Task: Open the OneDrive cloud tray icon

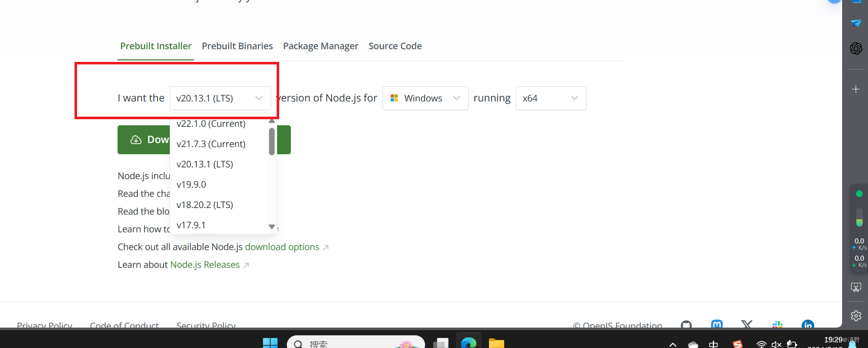Action: click(x=693, y=344)
